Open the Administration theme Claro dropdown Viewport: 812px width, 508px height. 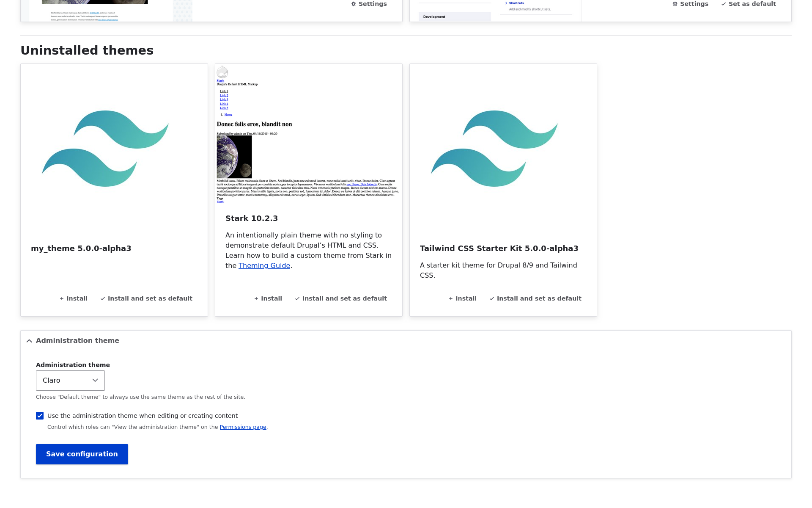[x=70, y=381]
